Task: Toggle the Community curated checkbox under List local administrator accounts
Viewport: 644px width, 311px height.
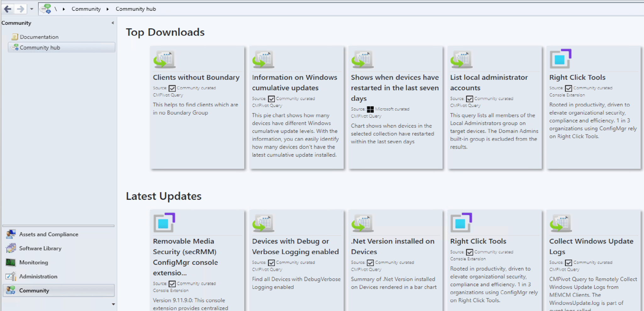Action: (x=469, y=99)
